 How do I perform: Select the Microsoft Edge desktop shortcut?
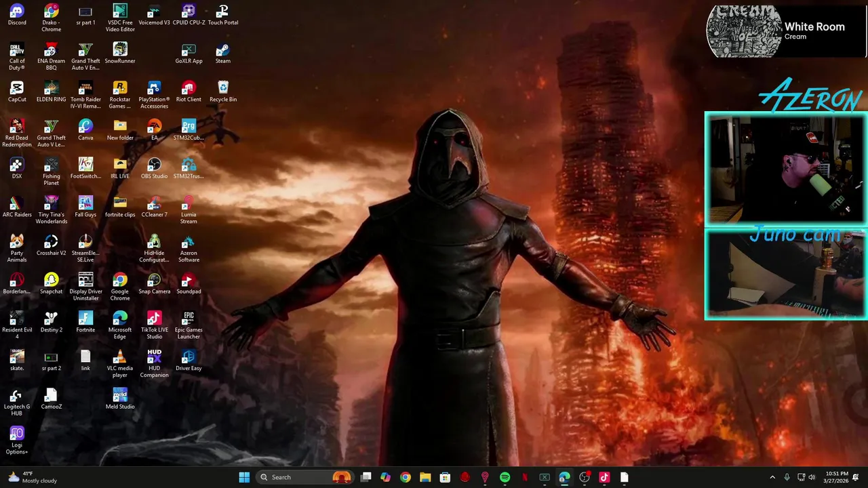point(120,326)
